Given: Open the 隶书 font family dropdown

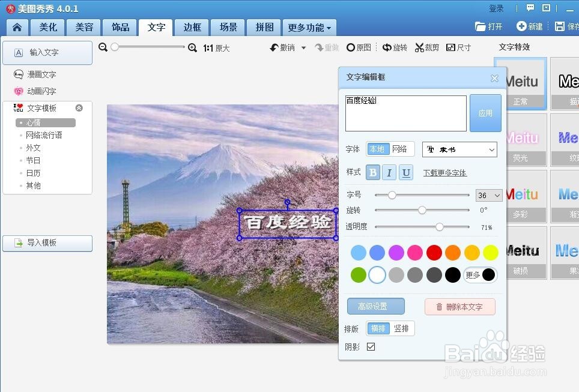Looking at the screenshot, I should pos(459,149).
